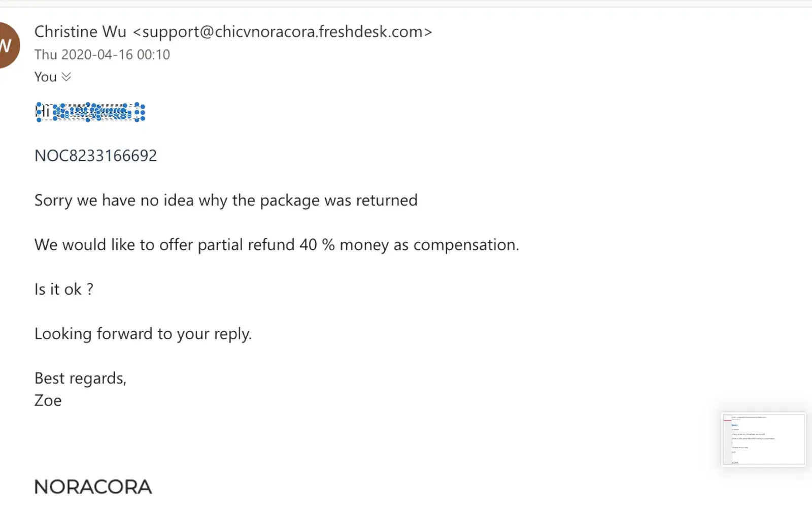Click the 'Sorry we have no idea' sentence
Image resolution: width=812 pixels, height=508 pixels.
coord(225,200)
